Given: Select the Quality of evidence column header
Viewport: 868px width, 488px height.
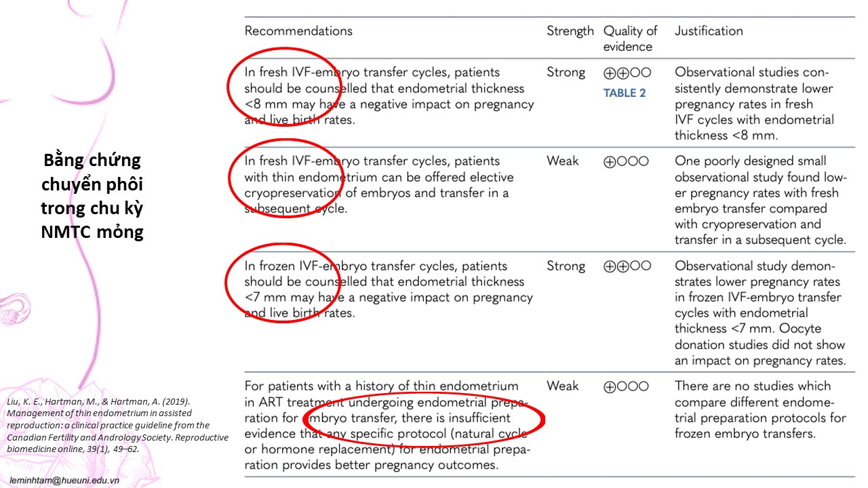Looking at the screenshot, I should (630, 39).
